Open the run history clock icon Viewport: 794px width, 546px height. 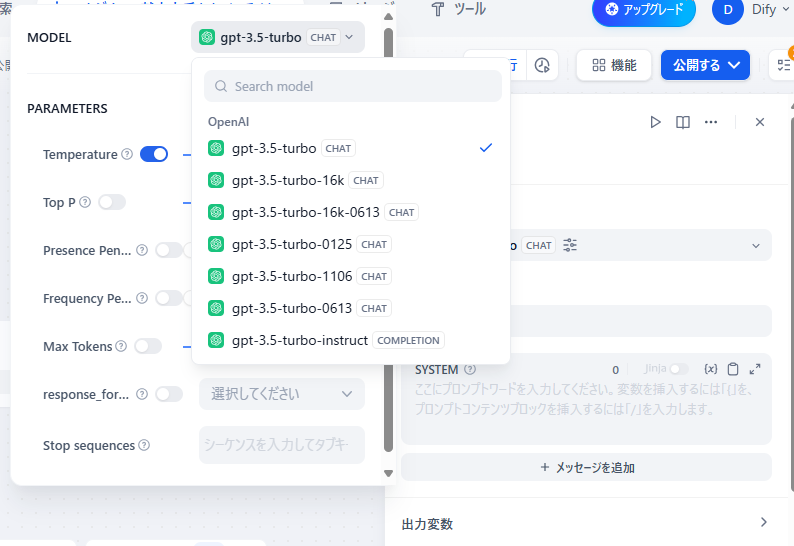click(x=542, y=65)
